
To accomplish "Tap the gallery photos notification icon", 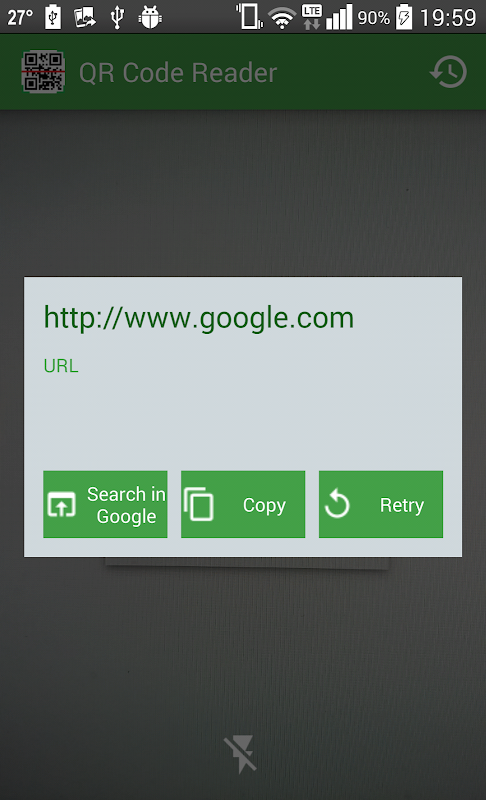I will 85,17.
